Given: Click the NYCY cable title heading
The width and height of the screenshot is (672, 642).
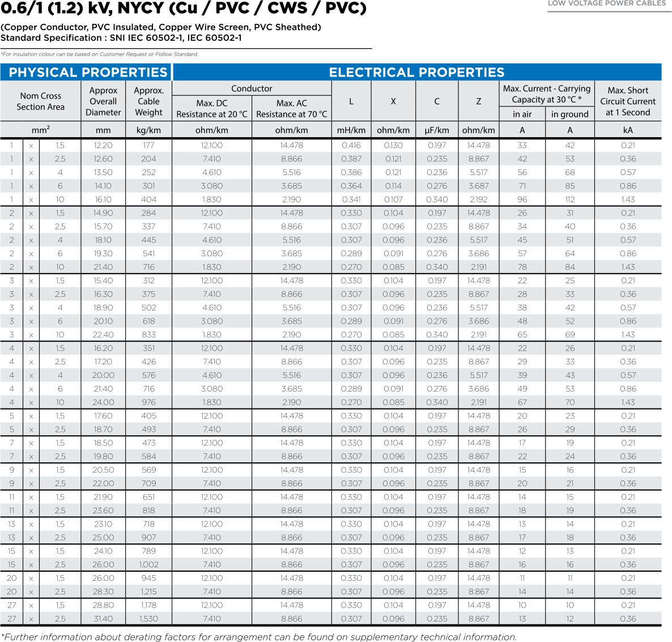Looking at the screenshot, I should pyautogui.click(x=184, y=8).
